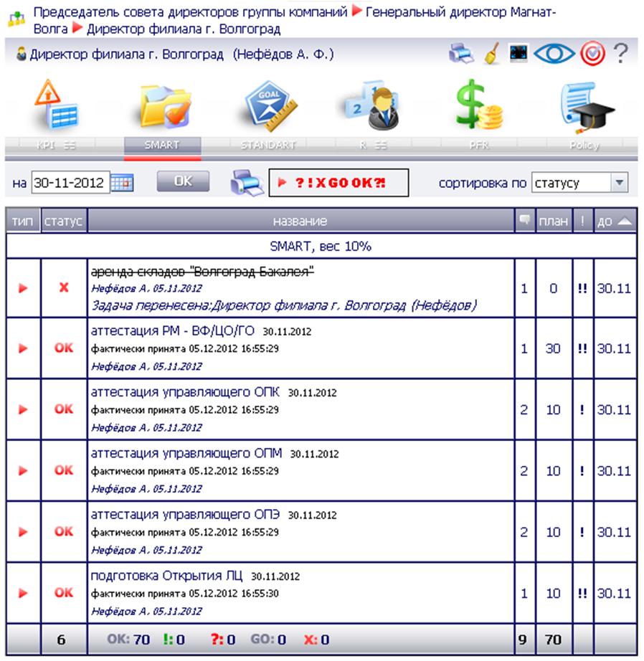Sort by the priority exclamation column header
The height and width of the screenshot is (661, 644).
click(x=583, y=221)
